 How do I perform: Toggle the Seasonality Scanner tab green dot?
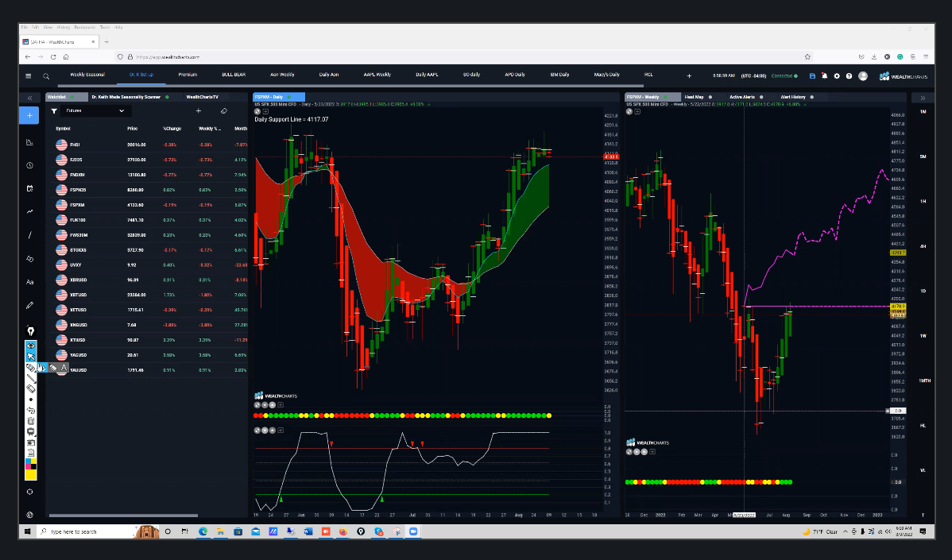pyautogui.click(x=167, y=97)
